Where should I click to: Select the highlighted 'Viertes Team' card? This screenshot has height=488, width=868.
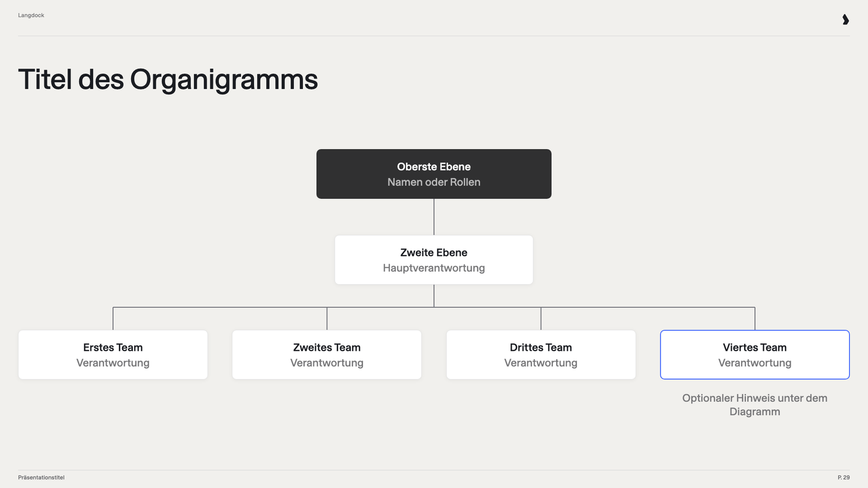(x=755, y=355)
